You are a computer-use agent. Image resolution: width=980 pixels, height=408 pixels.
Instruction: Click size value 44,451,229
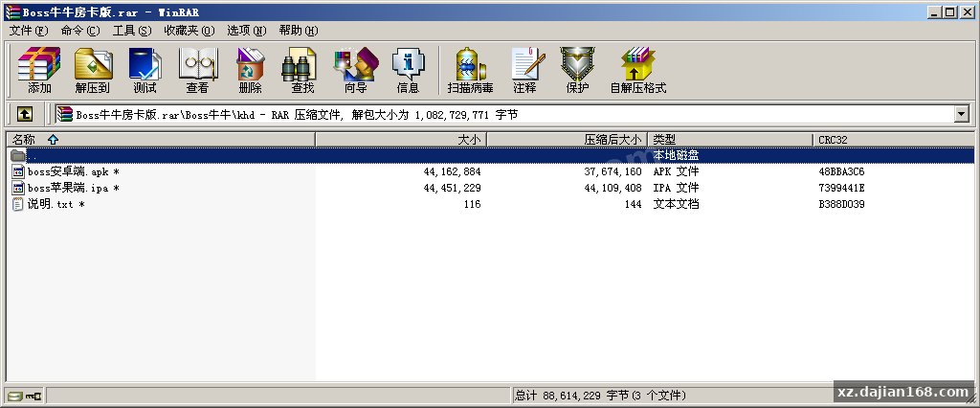452,188
